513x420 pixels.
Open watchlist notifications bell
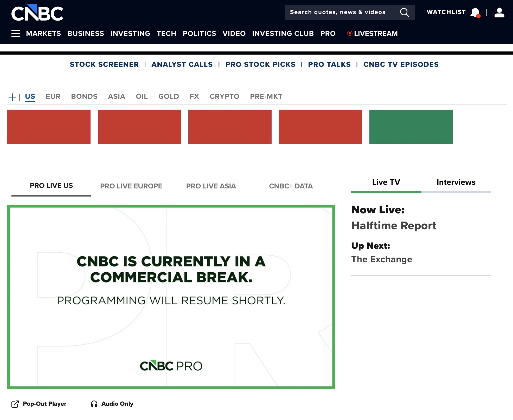(x=475, y=12)
